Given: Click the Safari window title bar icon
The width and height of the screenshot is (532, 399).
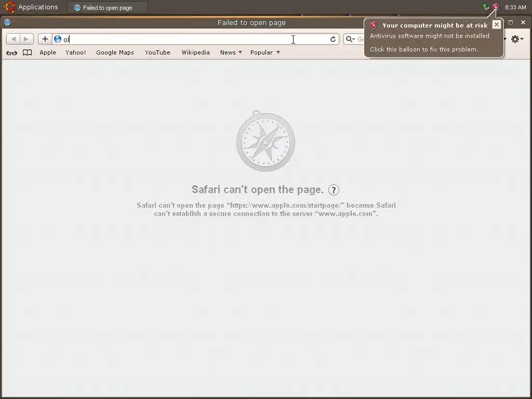Looking at the screenshot, I should tap(7, 22).
